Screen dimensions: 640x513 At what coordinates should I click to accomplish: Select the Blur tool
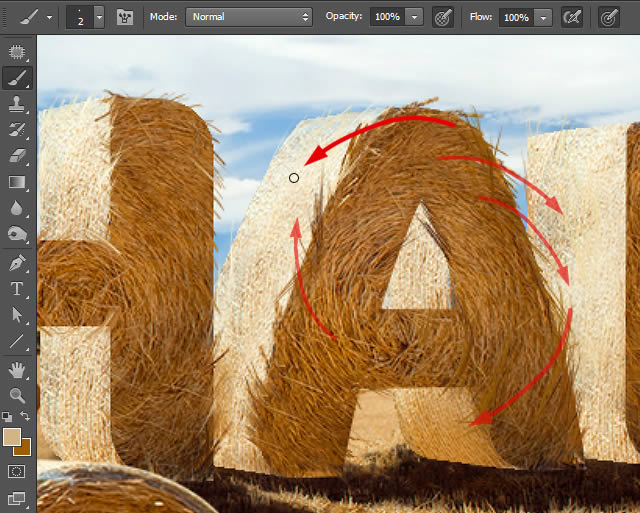[17, 208]
